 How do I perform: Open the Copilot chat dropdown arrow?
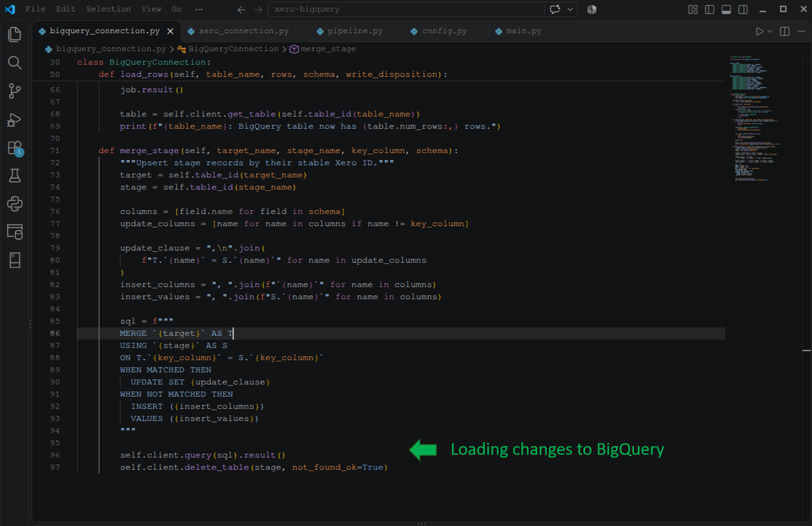tap(571, 9)
